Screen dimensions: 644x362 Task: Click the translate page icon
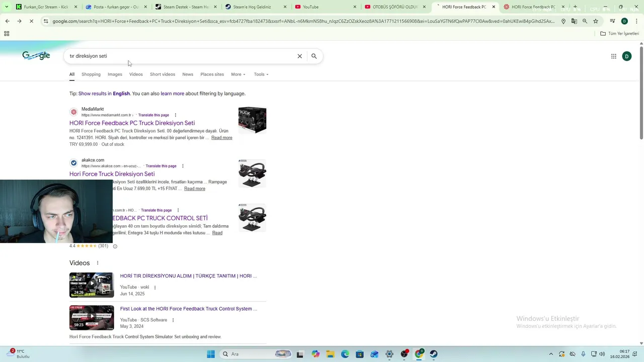tap(574, 21)
